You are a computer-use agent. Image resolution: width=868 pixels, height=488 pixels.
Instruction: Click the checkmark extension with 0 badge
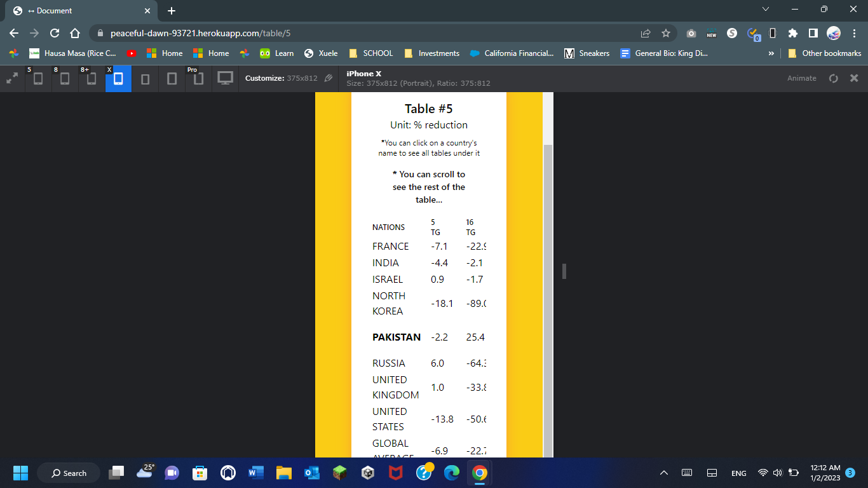[753, 34]
